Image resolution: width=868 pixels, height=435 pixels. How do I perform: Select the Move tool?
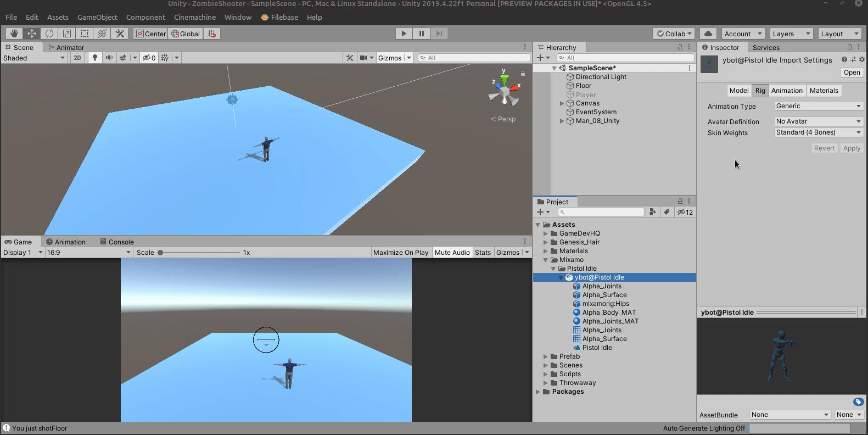coord(32,34)
